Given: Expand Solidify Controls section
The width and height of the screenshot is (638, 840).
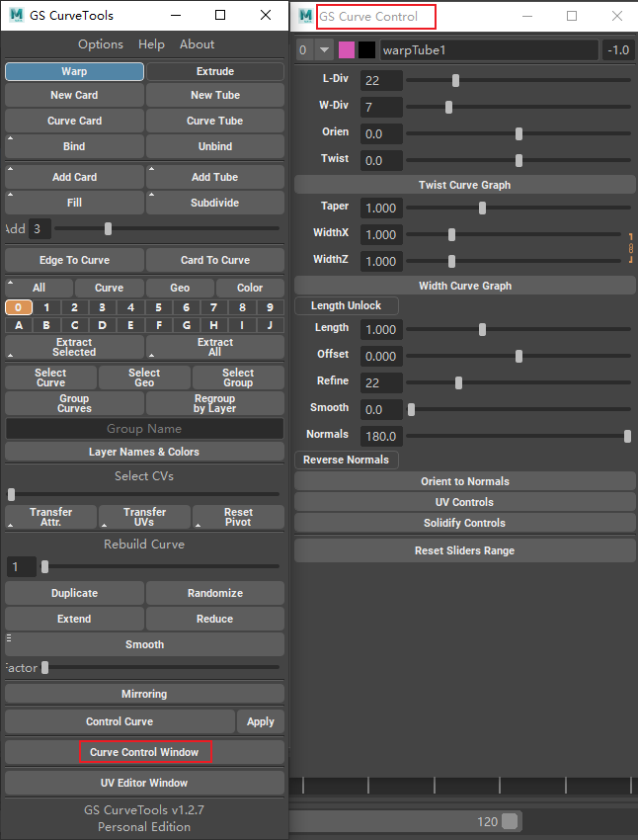Looking at the screenshot, I should tap(464, 523).
